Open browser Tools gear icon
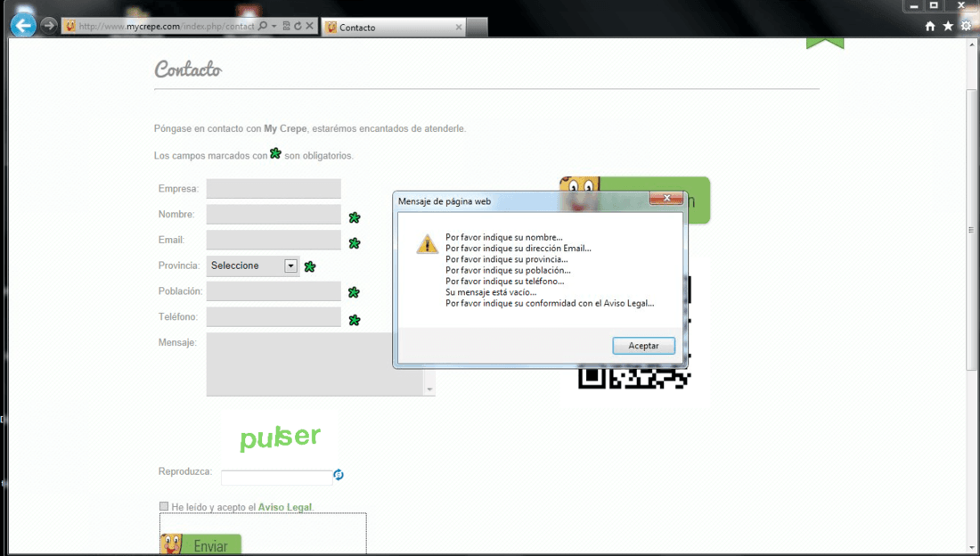This screenshot has height=556, width=980. [967, 26]
